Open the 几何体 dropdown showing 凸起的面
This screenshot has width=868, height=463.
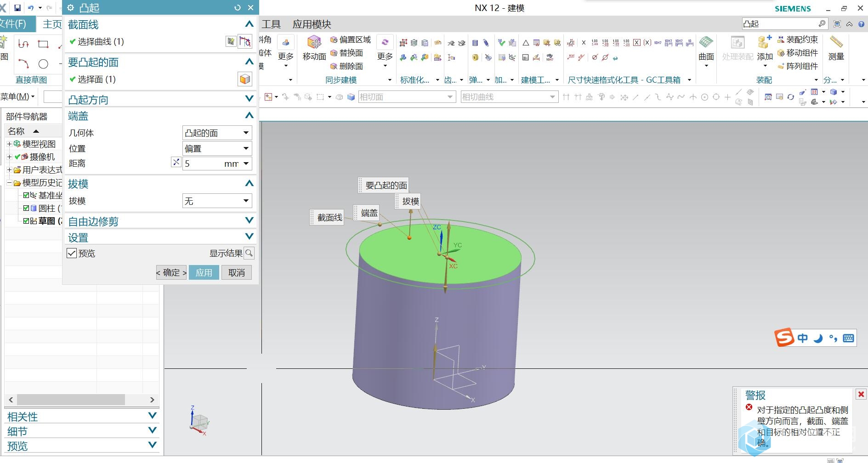point(217,133)
